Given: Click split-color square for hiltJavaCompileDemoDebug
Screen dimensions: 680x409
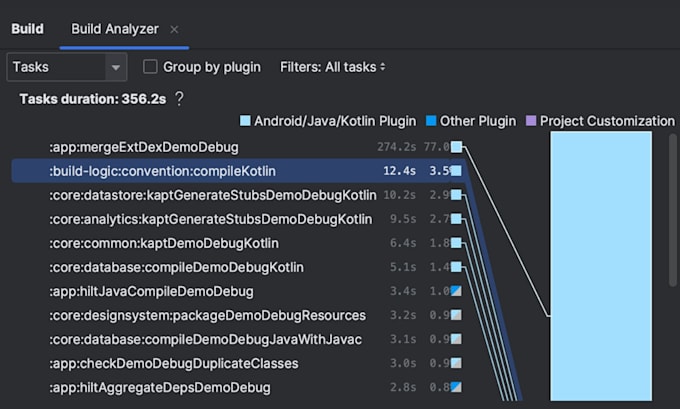Looking at the screenshot, I should click(x=456, y=291).
